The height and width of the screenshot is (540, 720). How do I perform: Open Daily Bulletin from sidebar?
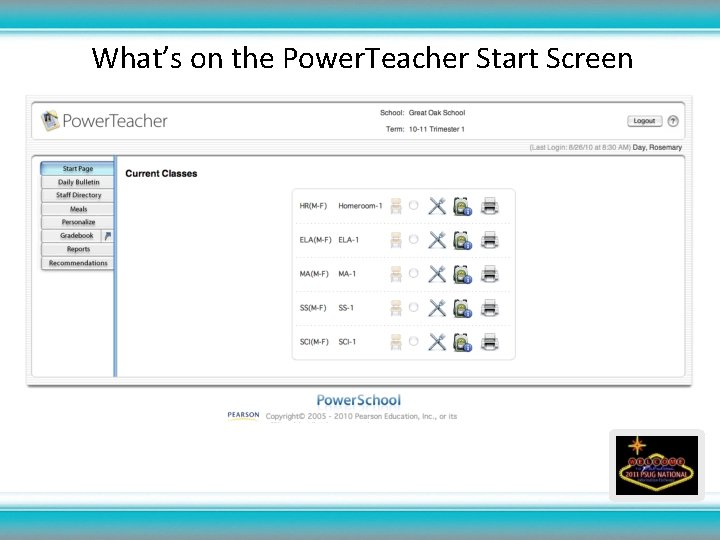(78, 182)
